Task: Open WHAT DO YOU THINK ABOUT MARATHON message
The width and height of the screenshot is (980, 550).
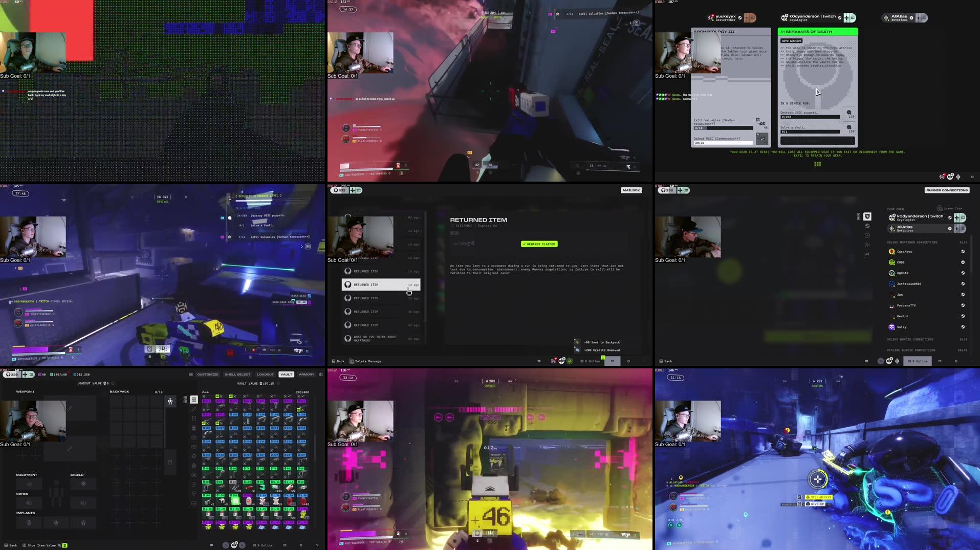Action: pyautogui.click(x=381, y=339)
